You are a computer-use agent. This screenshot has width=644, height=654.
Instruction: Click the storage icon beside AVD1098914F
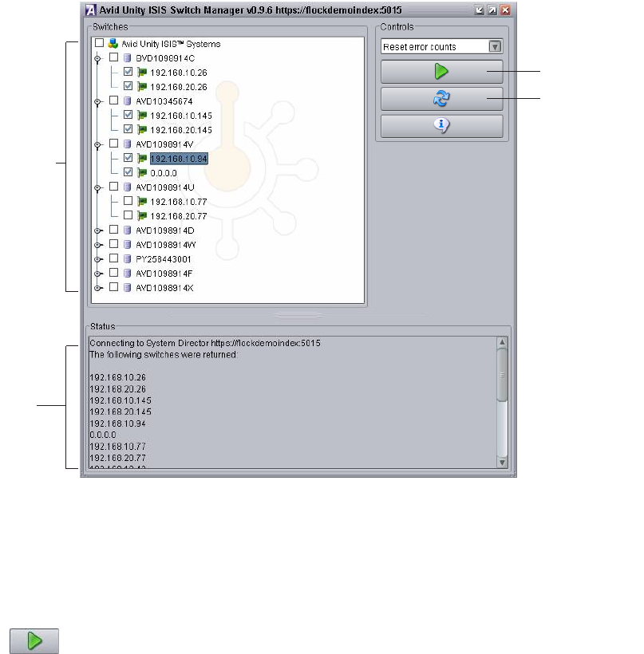point(128,274)
